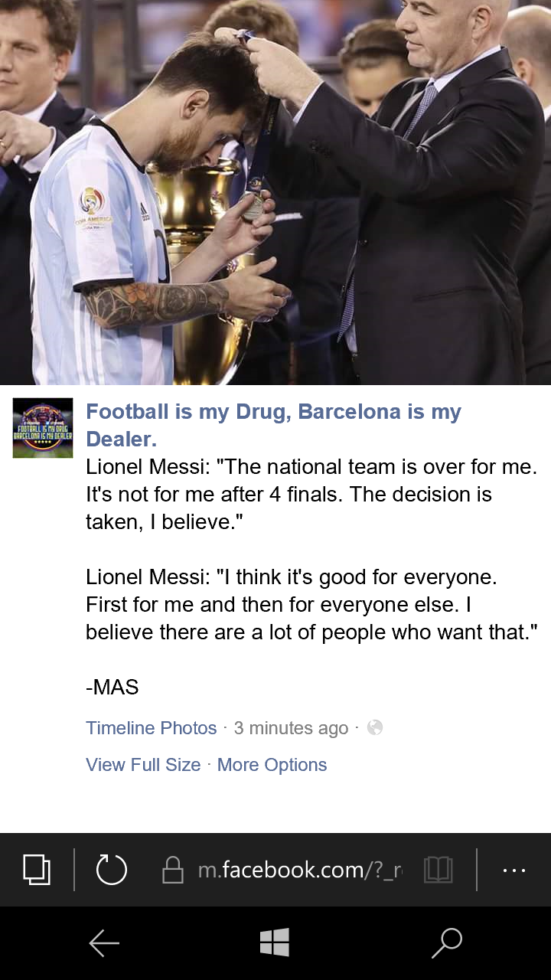Focus the m.facebook.com address bar

298,870
